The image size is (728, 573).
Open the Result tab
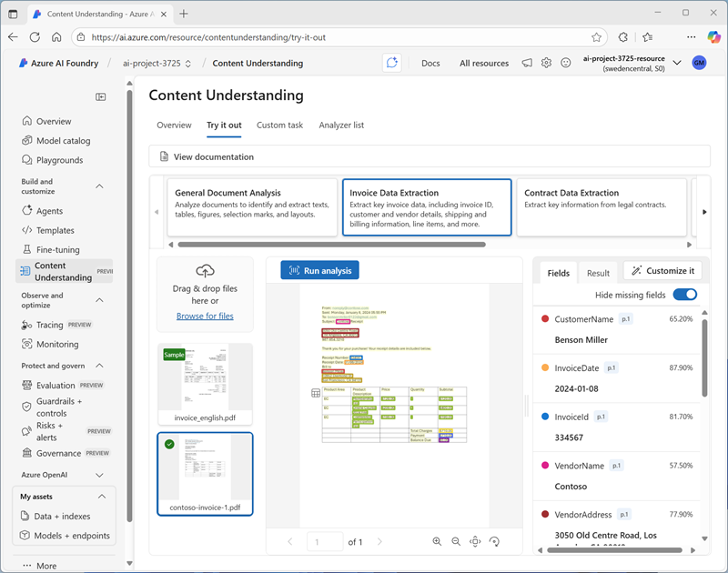(x=598, y=273)
